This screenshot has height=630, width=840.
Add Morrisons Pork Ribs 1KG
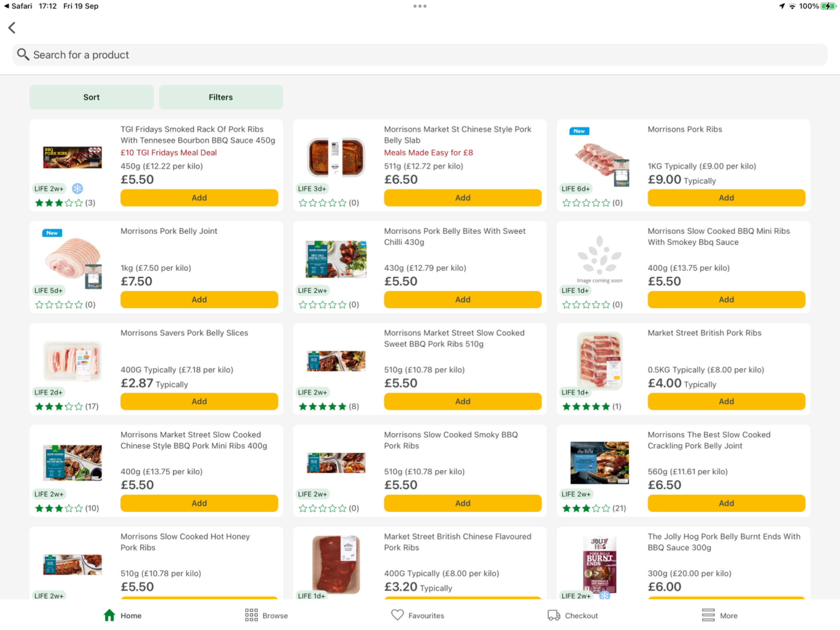[x=726, y=198]
